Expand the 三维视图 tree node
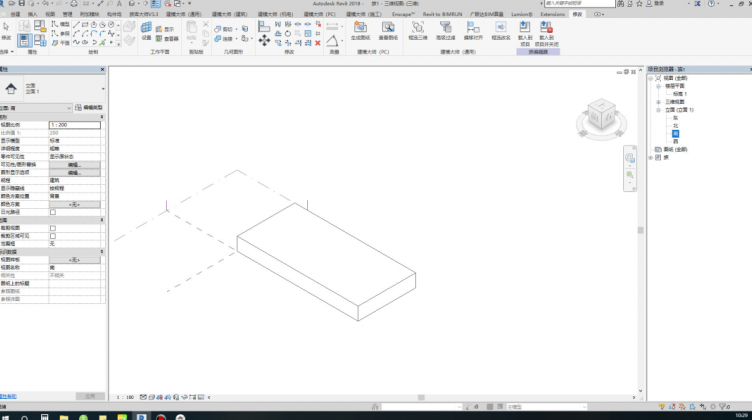752x420 pixels. (x=658, y=102)
